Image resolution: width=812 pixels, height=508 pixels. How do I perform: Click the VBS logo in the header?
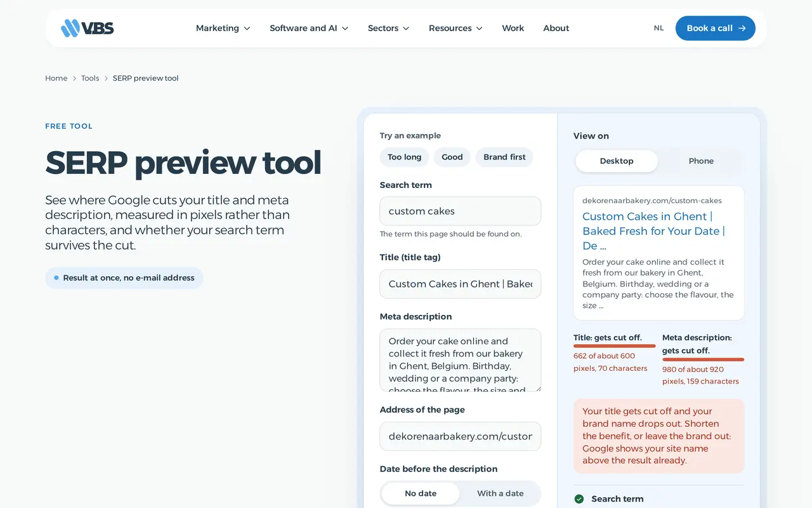[x=88, y=28]
